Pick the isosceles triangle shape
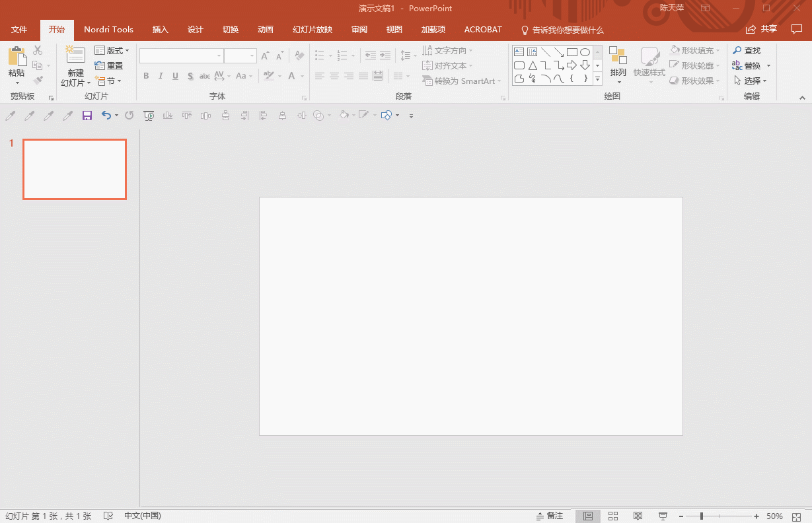The image size is (812, 523). point(533,65)
